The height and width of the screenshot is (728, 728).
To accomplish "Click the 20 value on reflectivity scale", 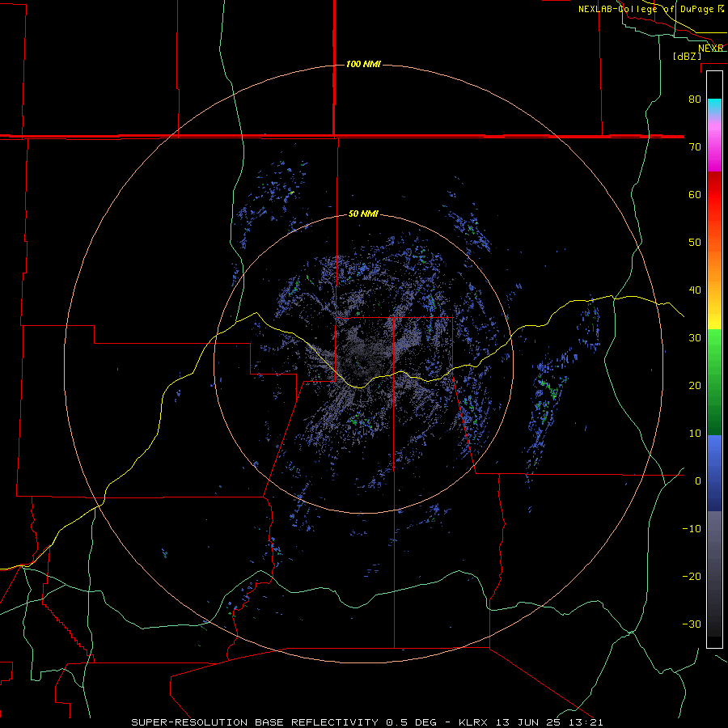I will 695,385.
